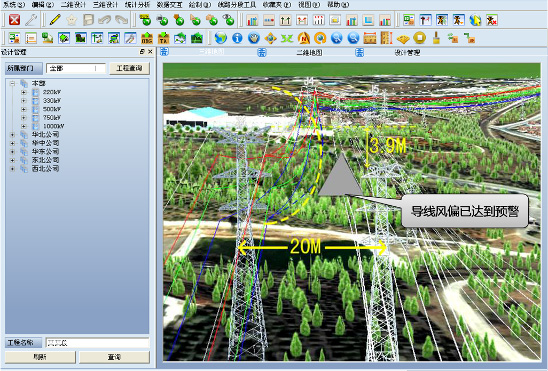The width and height of the screenshot is (548, 371).
Task: Click the north compass icon
Action: click(x=304, y=38)
